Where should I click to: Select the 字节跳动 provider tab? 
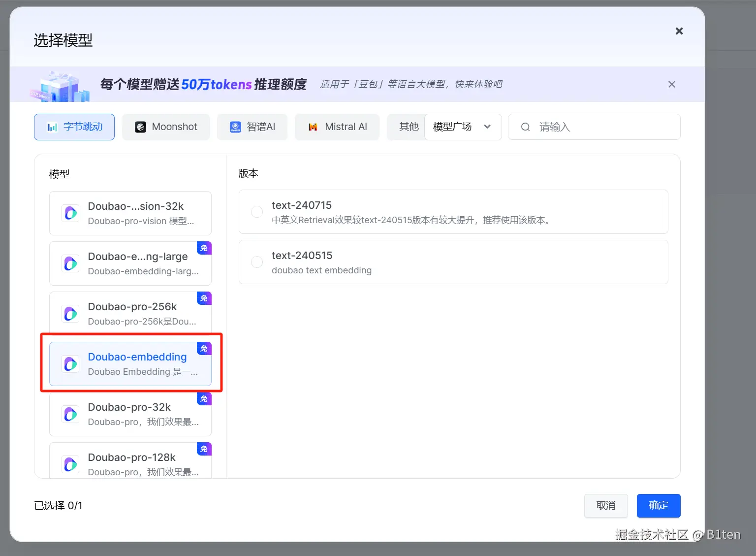point(74,127)
